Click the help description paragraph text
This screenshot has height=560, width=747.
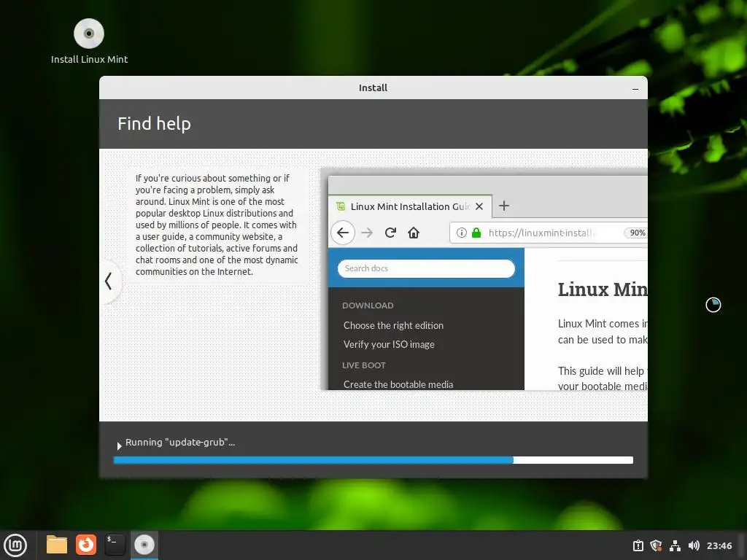(x=217, y=225)
